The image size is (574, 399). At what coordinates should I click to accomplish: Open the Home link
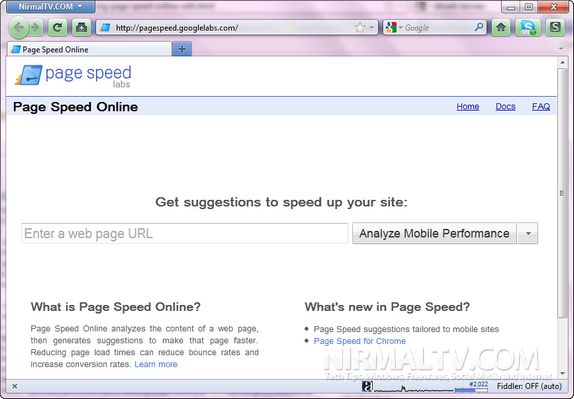pos(467,107)
